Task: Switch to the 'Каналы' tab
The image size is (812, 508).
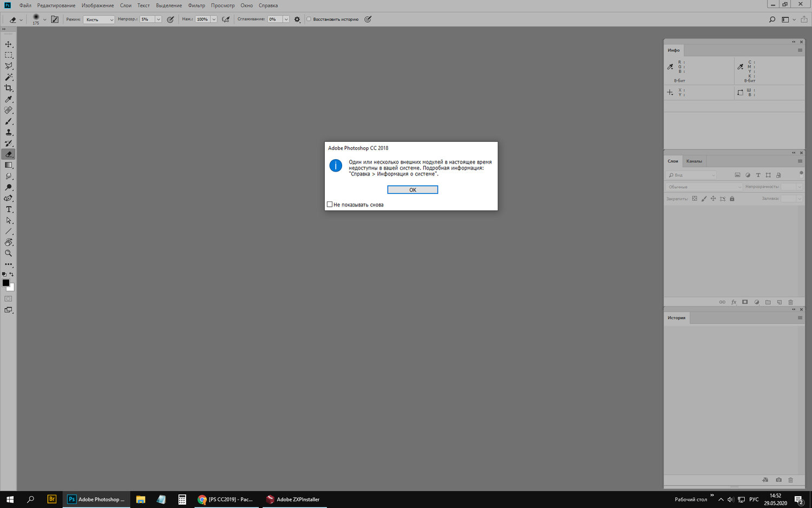Action: point(694,161)
